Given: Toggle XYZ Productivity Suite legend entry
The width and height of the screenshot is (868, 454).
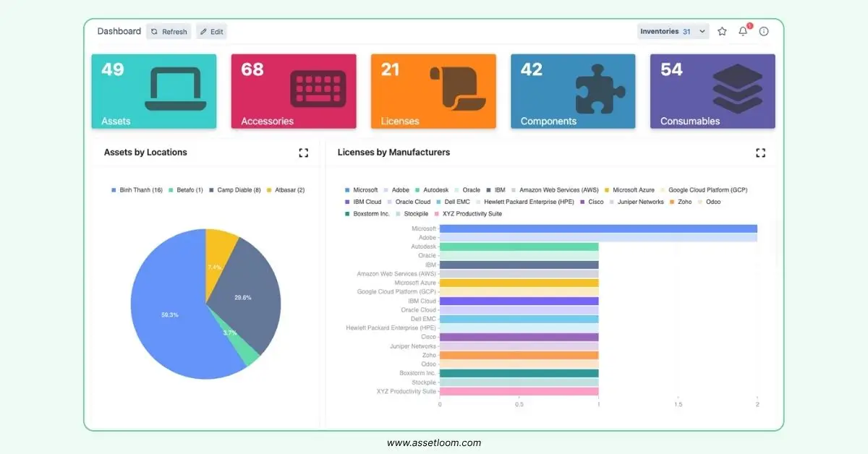Looking at the screenshot, I should point(469,214).
